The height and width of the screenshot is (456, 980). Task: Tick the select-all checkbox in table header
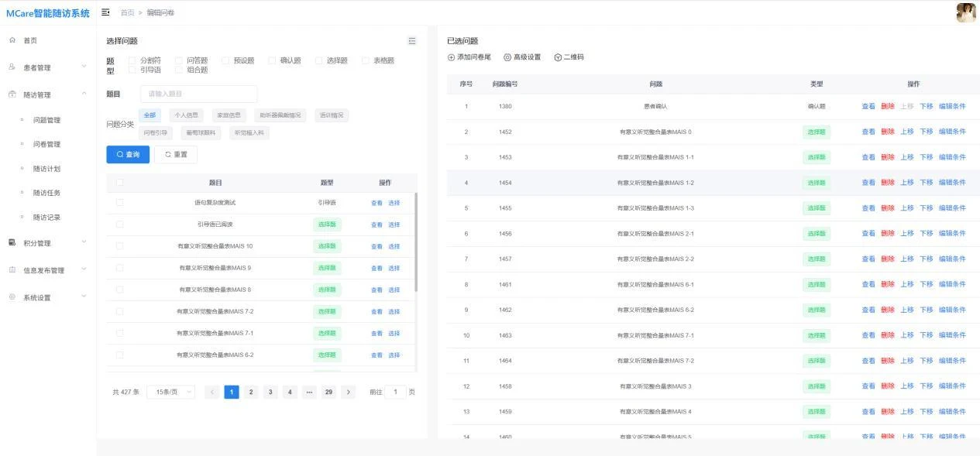[119, 183]
